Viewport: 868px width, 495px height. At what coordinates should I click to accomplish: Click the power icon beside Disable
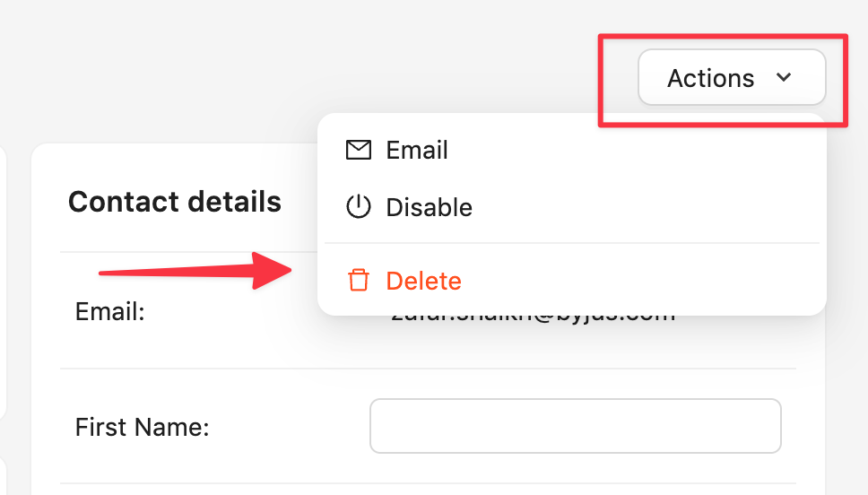click(358, 207)
